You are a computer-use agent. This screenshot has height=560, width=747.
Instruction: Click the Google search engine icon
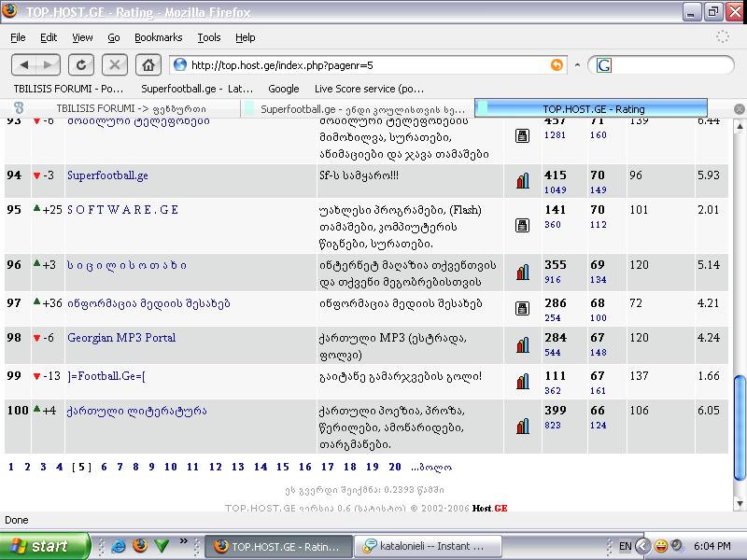(x=603, y=64)
